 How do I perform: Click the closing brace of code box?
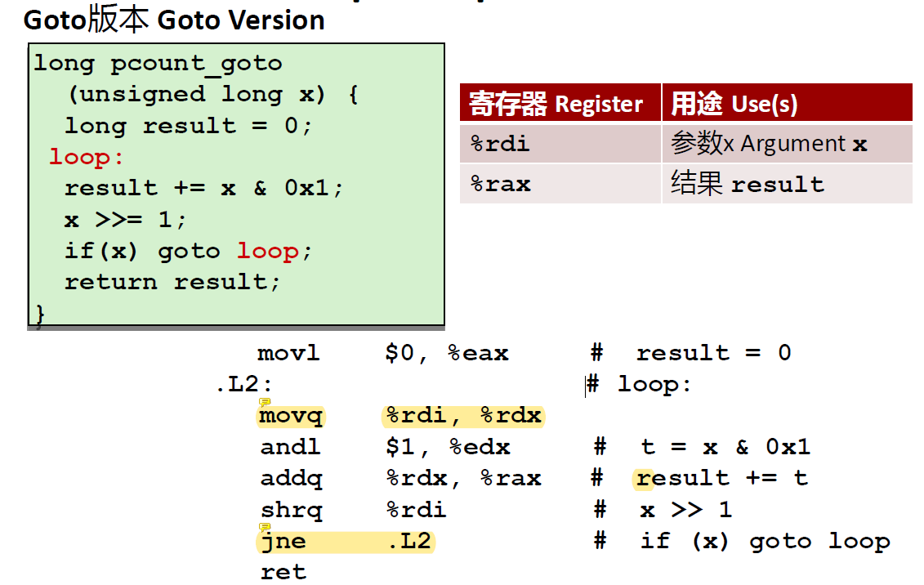(40, 315)
